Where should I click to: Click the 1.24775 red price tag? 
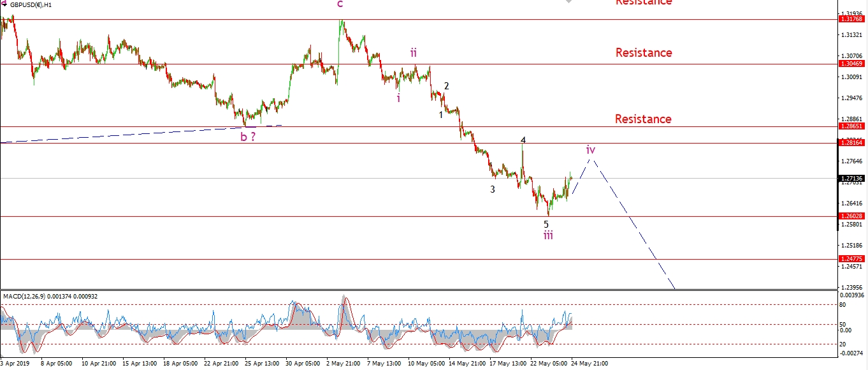(852, 259)
